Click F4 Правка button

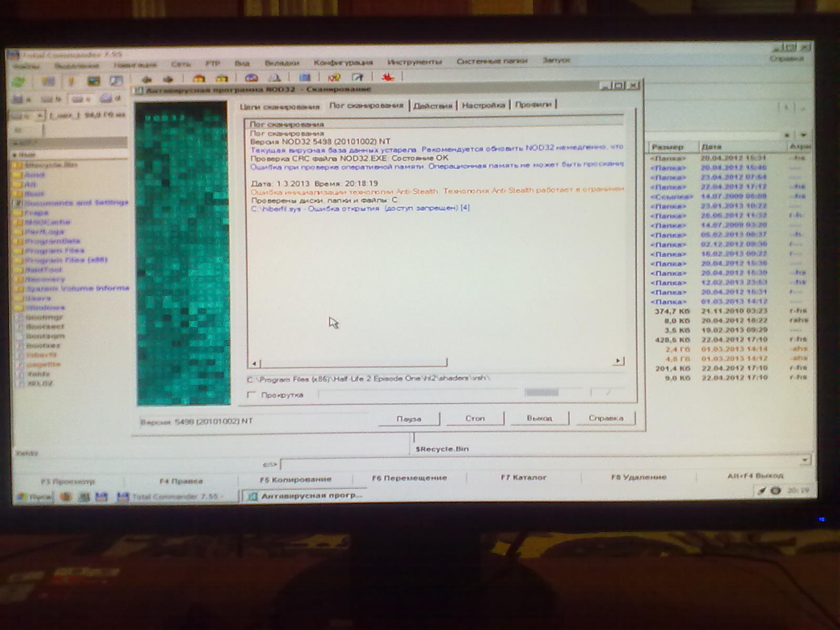pyautogui.click(x=181, y=481)
